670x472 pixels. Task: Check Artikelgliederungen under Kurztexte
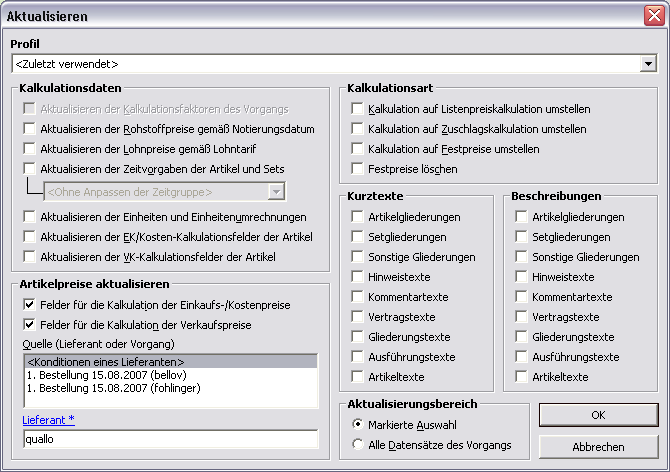pos(357,217)
